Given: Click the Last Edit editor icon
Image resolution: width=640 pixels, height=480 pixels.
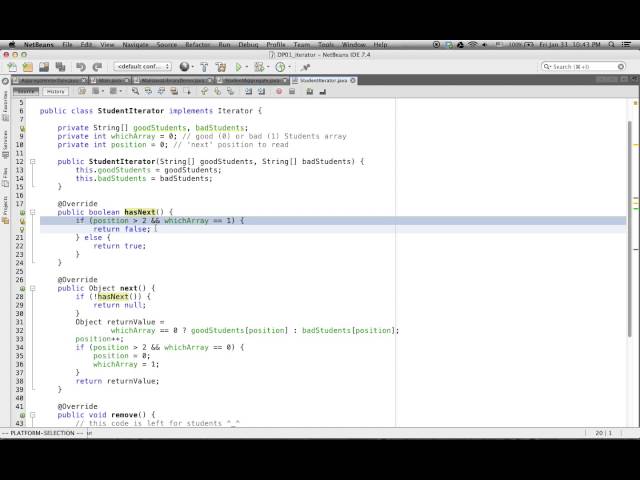Looking at the screenshot, I should click(x=82, y=91).
